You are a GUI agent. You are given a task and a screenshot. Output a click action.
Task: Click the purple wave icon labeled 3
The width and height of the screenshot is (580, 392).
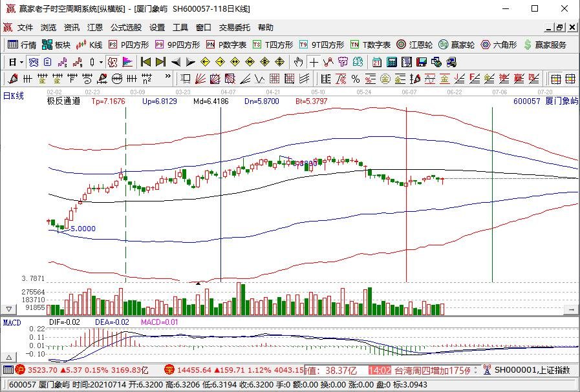pyautogui.click(x=62, y=62)
